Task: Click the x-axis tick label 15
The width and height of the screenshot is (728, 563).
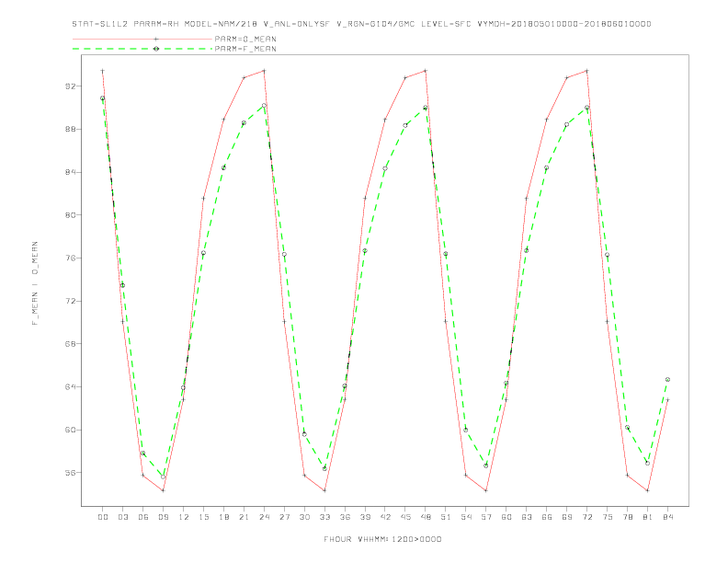Action: tap(204, 517)
